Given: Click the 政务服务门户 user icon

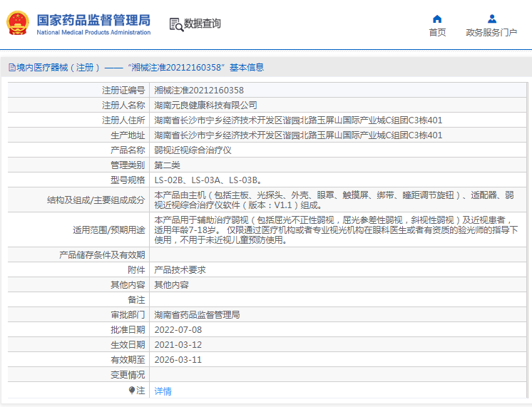Looking at the screenshot, I should point(491,19).
